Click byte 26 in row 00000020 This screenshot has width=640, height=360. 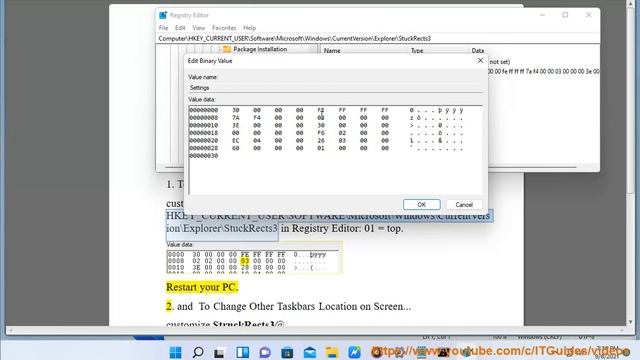(x=321, y=141)
